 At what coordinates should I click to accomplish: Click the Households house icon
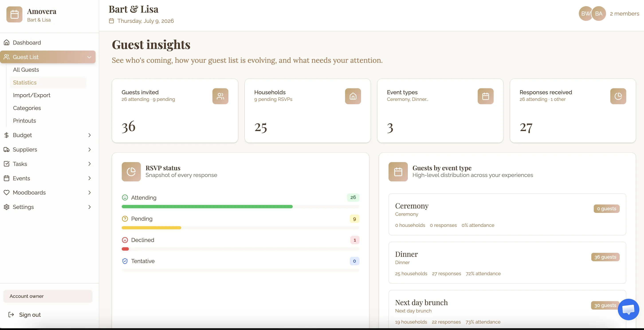click(353, 96)
